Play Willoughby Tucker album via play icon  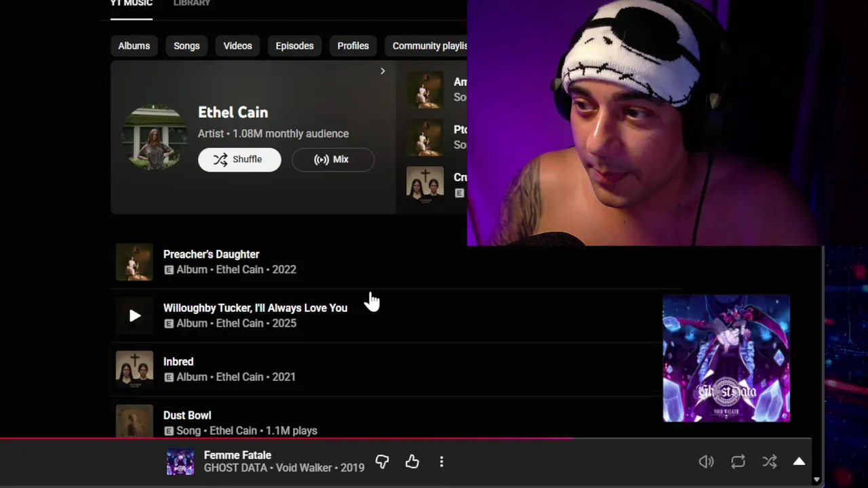pyautogui.click(x=134, y=315)
